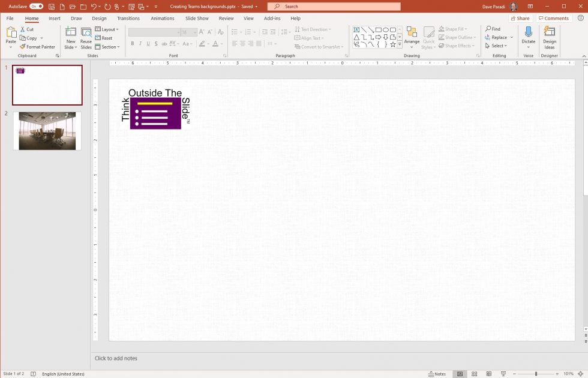The height and width of the screenshot is (378, 588).
Task: Open the Transitions ribbon tab
Action: pos(128,18)
